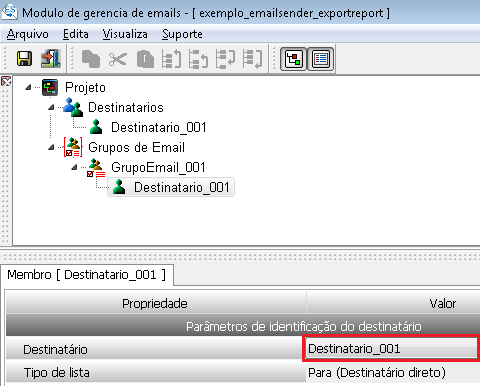Screen dimensions: 481x386
Task: Click the Propriedade column header
Action: click(x=155, y=303)
